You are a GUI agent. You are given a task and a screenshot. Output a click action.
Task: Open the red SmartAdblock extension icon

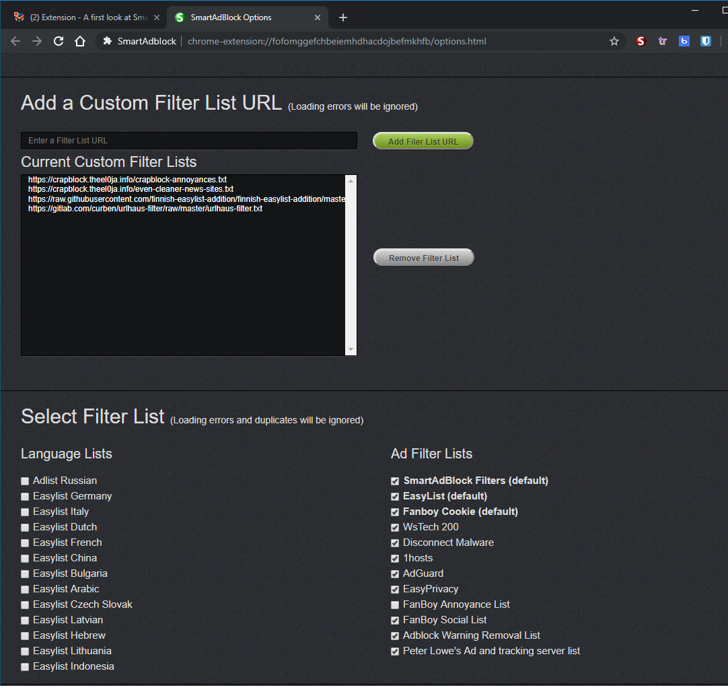pyautogui.click(x=641, y=41)
